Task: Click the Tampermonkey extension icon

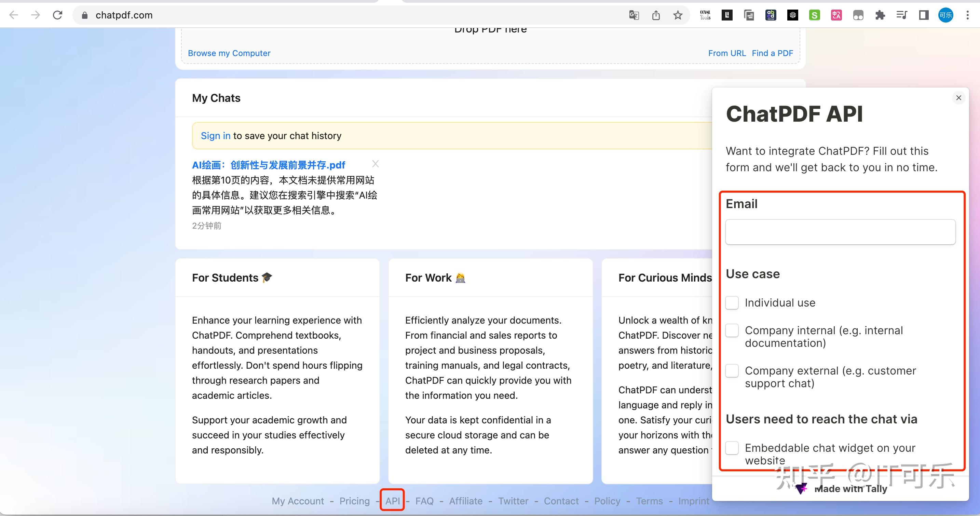Action: pyautogui.click(x=858, y=15)
